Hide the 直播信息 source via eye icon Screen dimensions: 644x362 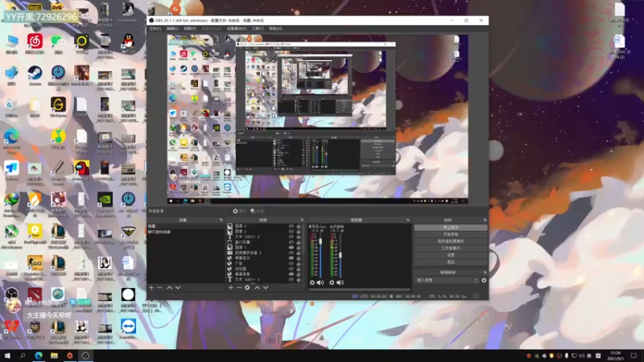pos(291,274)
